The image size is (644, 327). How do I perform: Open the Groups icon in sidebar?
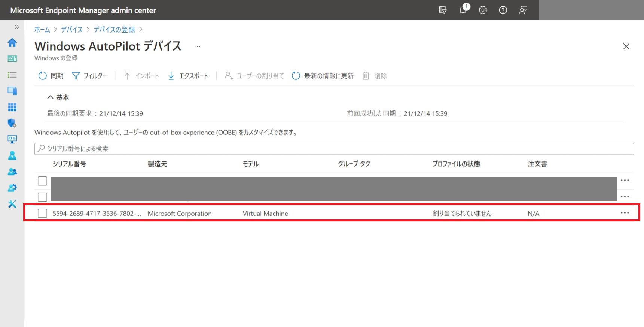12,172
